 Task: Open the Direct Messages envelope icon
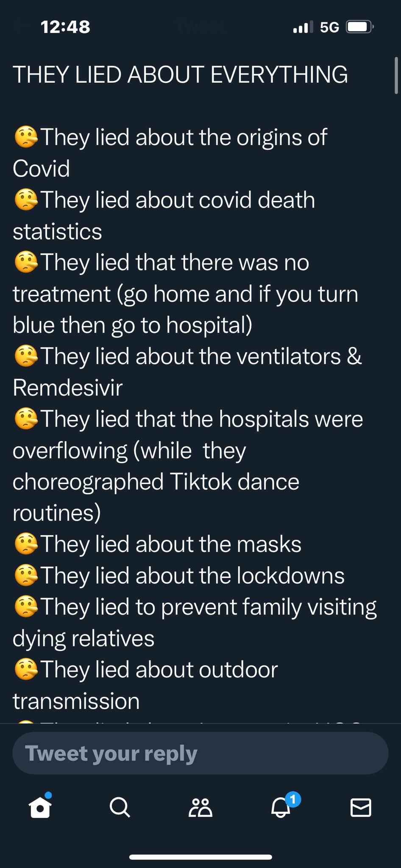click(362, 807)
